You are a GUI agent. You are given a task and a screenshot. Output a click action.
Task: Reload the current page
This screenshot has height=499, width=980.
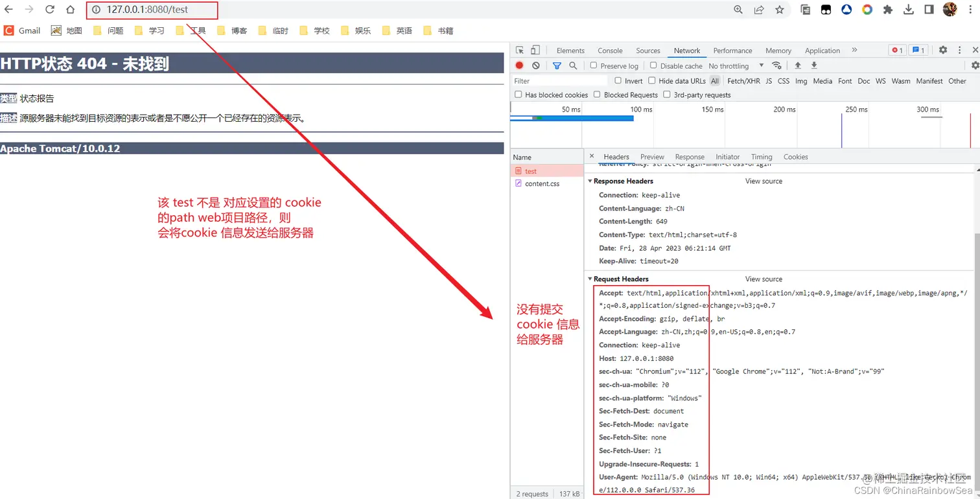point(50,10)
